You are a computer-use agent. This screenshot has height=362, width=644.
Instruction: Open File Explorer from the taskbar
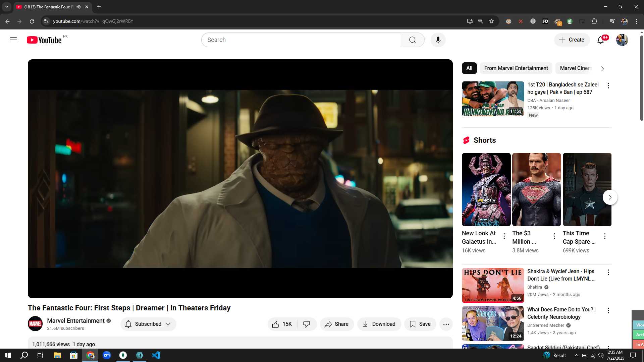tap(57, 355)
